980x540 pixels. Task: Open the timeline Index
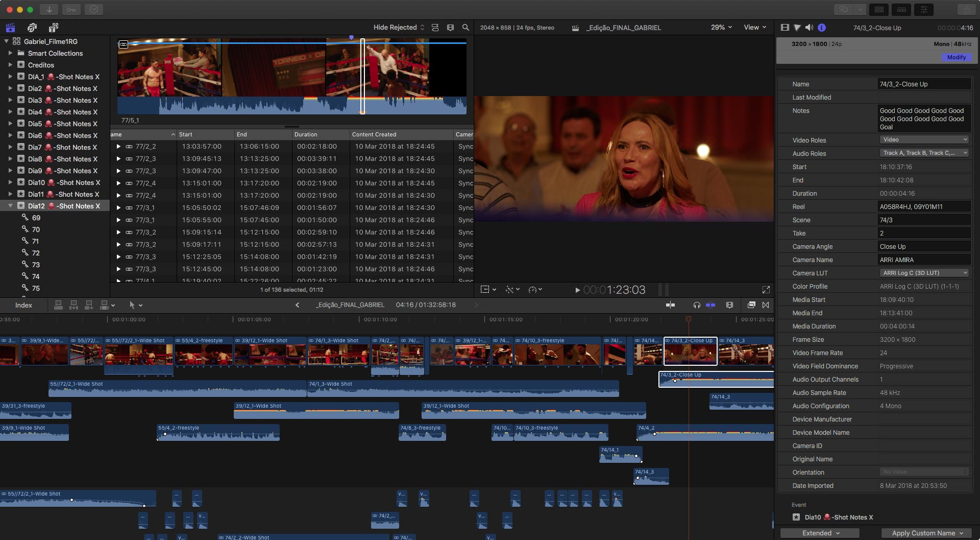(23, 305)
